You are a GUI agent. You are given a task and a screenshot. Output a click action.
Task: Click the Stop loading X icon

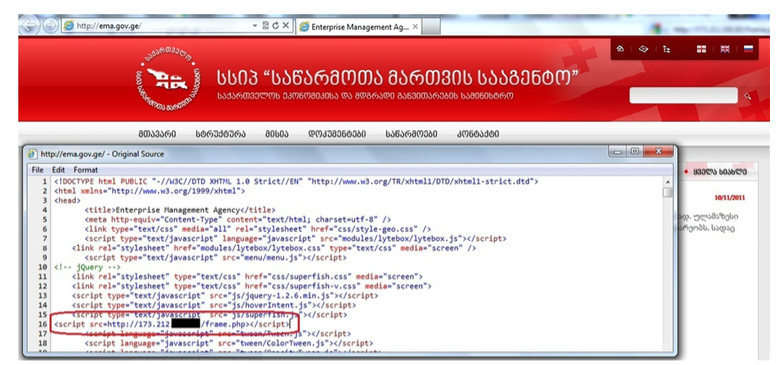(285, 26)
